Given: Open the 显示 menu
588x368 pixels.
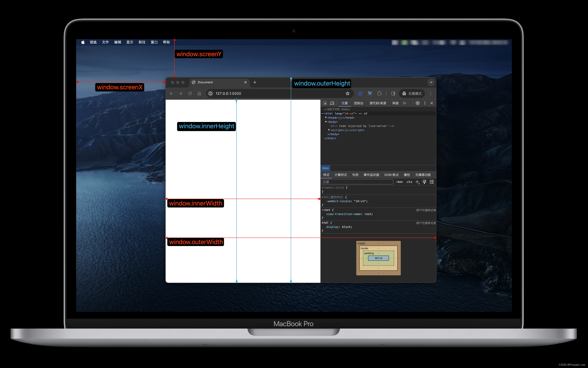Looking at the screenshot, I should click(x=130, y=42).
